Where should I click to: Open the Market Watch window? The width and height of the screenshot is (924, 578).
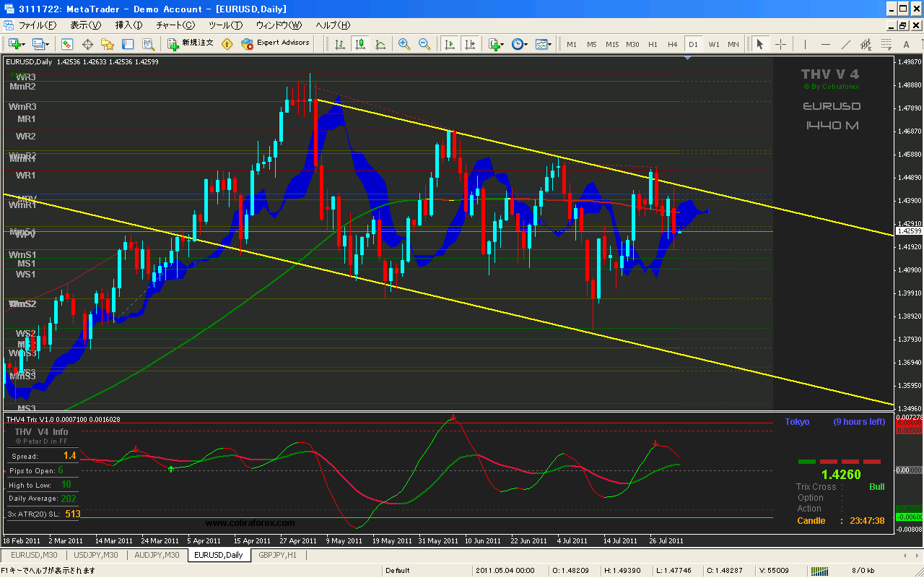click(67, 44)
